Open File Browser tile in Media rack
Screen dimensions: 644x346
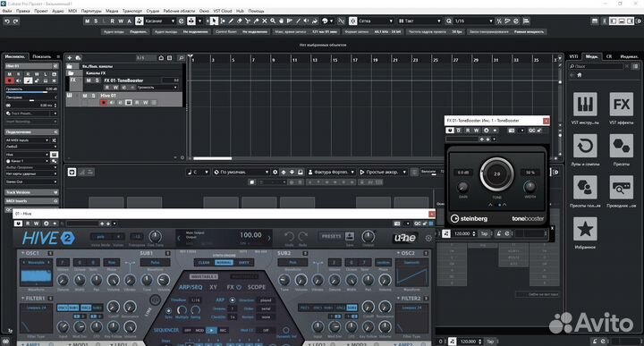pyautogui.click(x=621, y=187)
